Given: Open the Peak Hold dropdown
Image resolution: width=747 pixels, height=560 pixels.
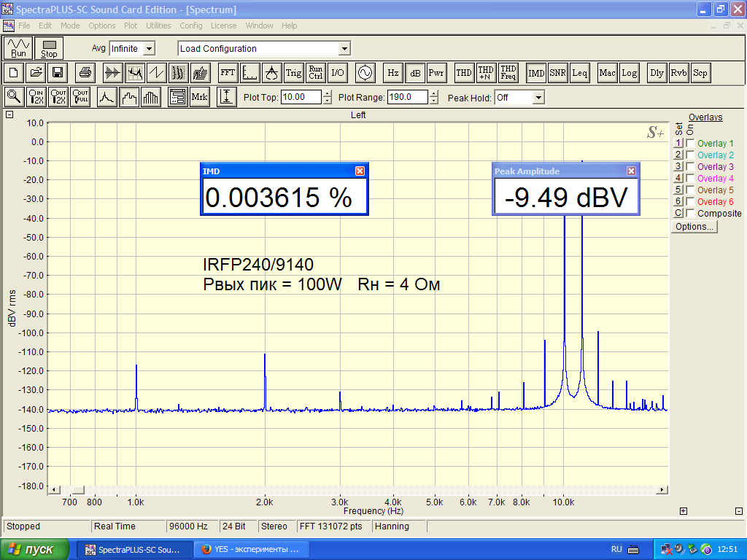Looking at the screenshot, I should click(x=538, y=98).
